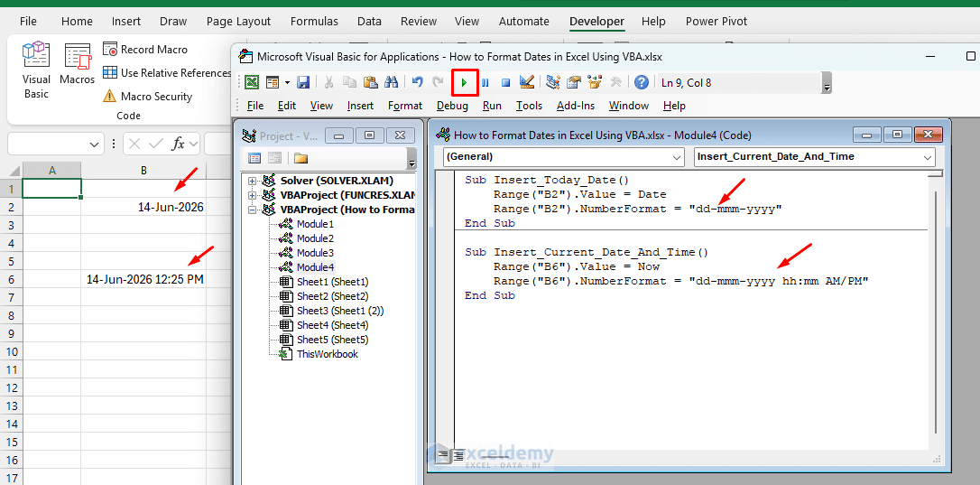Click the Redo icon in VBA toolbar
This screenshot has height=485, width=980.
(439, 82)
